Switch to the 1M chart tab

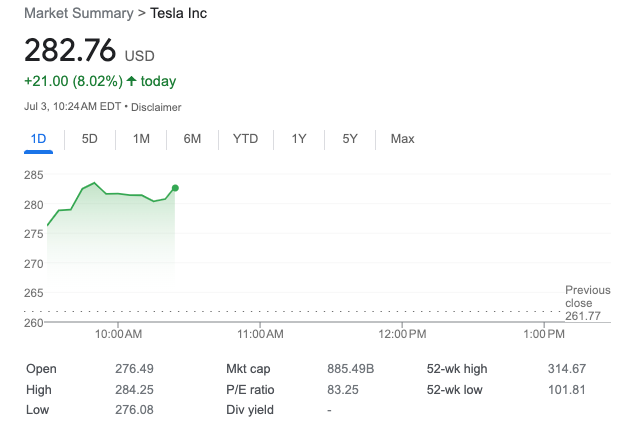tap(141, 139)
